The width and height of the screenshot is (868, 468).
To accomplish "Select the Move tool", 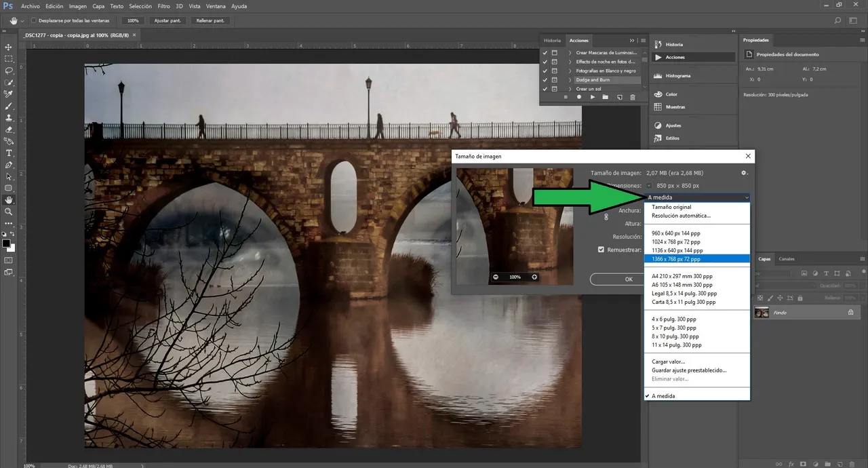I will click(9, 47).
